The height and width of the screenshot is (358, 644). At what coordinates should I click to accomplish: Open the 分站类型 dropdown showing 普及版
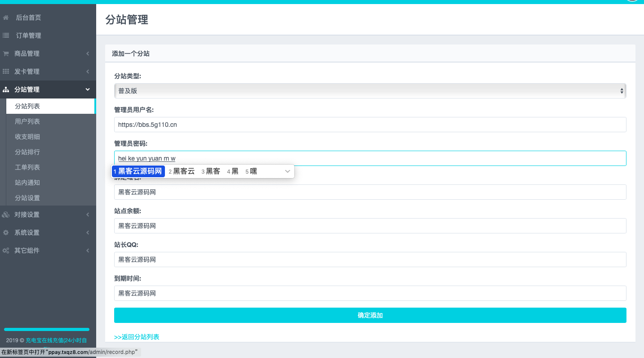click(x=370, y=91)
